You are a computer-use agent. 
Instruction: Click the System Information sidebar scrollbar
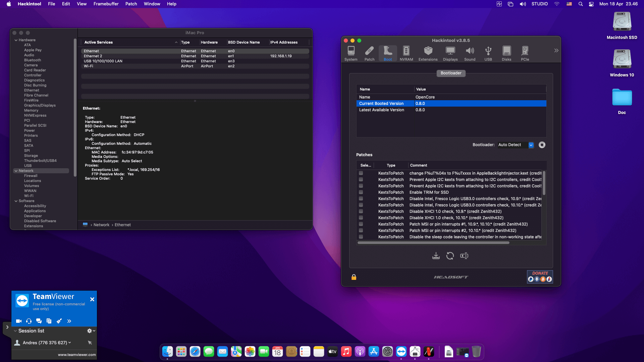[x=75, y=107]
